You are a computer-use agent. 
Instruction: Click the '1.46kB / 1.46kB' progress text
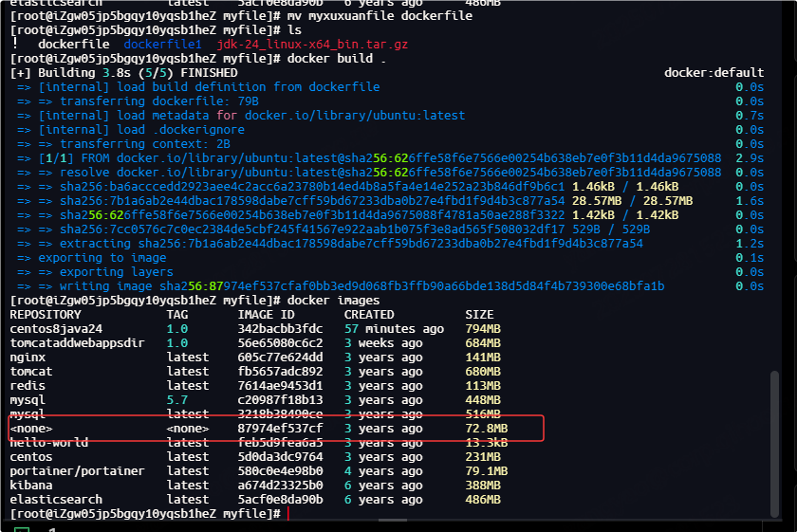coord(624,187)
